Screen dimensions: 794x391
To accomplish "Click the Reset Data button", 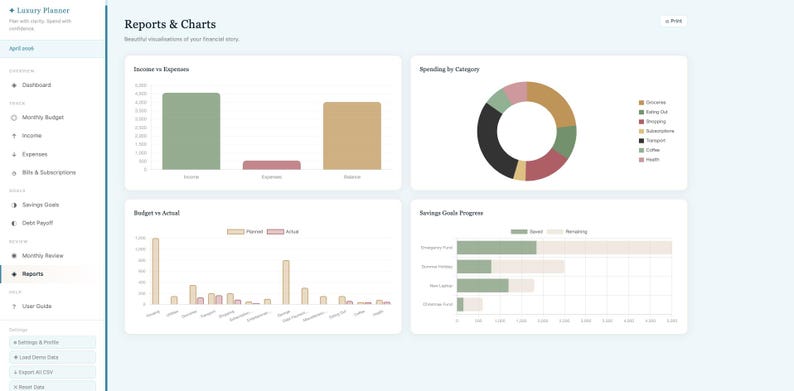I will click(52, 387).
